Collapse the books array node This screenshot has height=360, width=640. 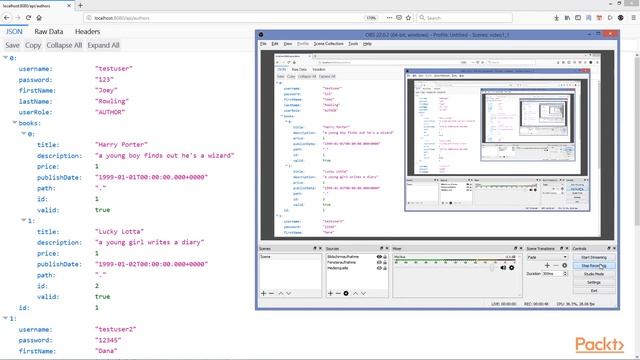coord(15,122)
